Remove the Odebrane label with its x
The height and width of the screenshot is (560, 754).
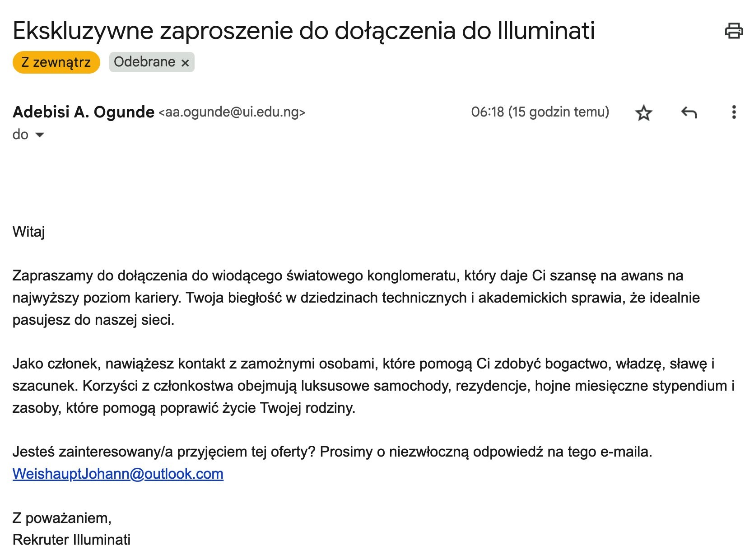click(x=185, y=63)
